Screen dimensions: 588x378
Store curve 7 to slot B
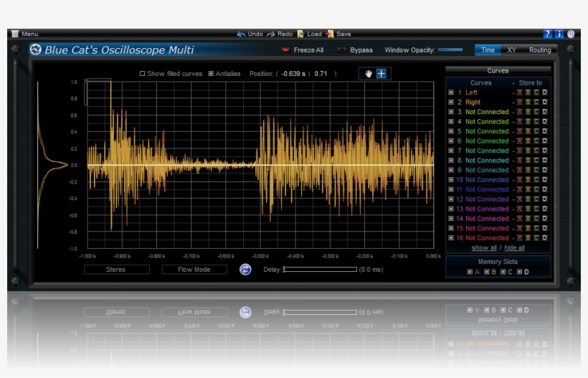pyautogui.click(x=528, y=151)
